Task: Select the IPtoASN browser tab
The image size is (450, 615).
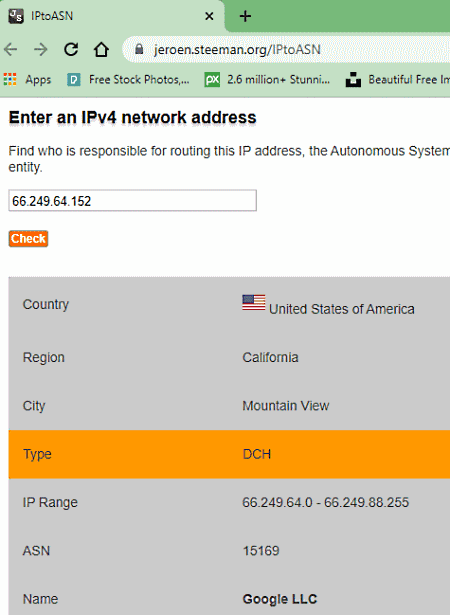Action: point(112,16)
